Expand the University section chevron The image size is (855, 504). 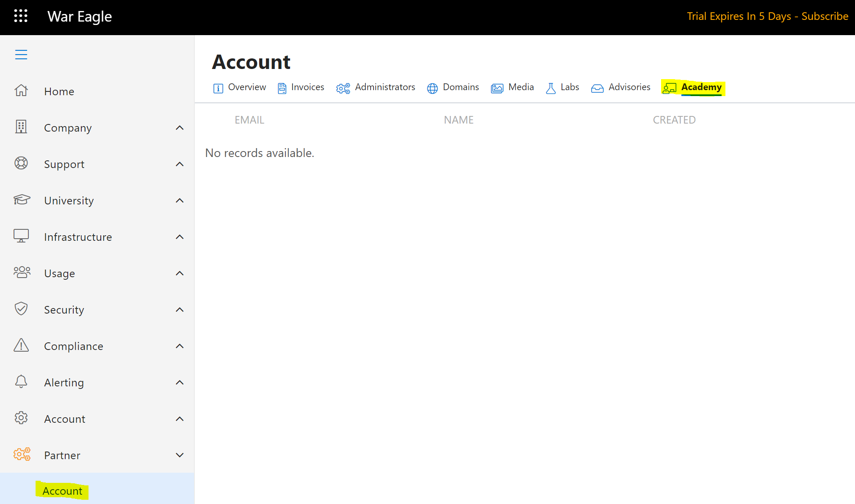pos(180,201)
